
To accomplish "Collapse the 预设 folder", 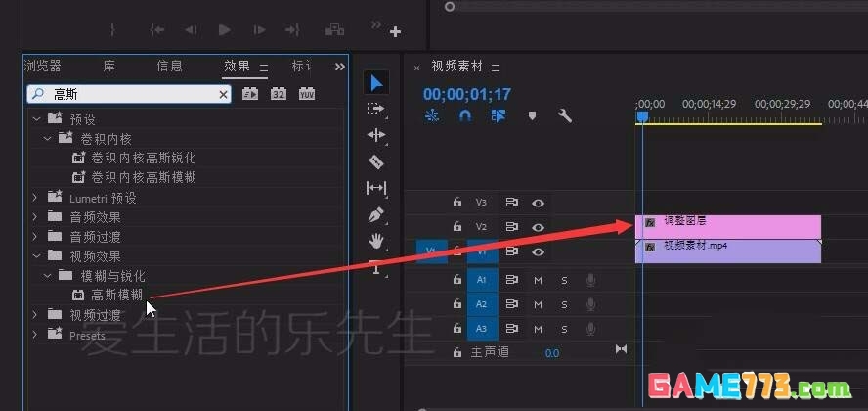I will [x=36, y=118].
